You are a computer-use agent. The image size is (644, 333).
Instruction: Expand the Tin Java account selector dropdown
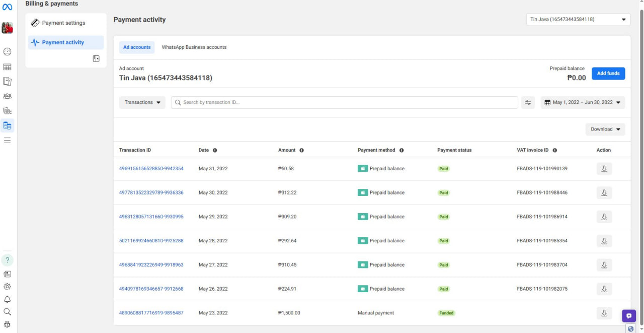[578, 20]
